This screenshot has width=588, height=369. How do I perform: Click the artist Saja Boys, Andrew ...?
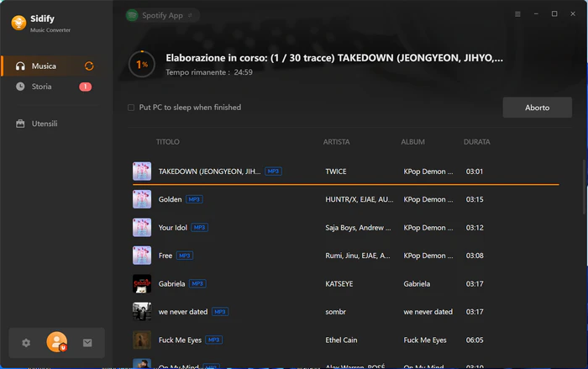(358, 228)
